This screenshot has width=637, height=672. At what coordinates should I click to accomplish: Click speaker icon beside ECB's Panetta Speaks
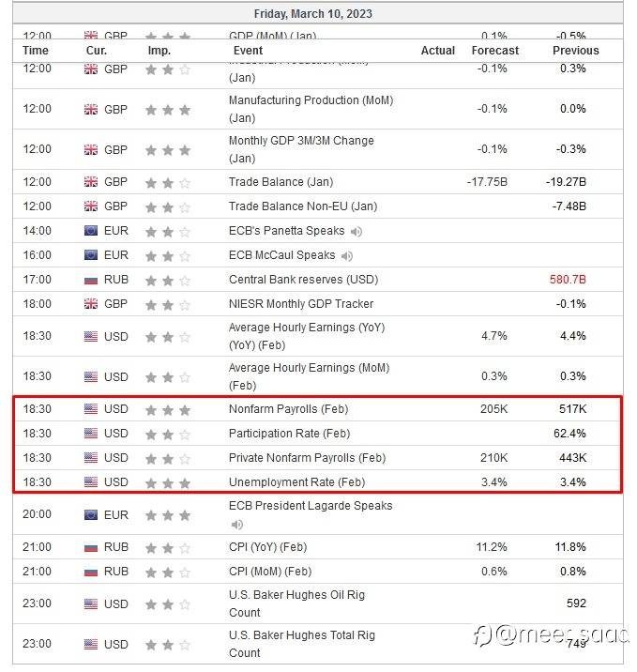point(356,231)
